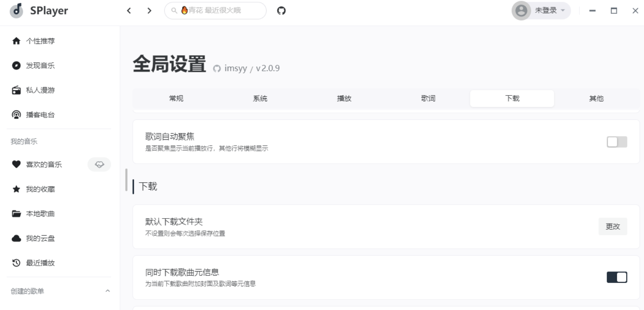Click the folder icon for 本地歌曲
644x310 pixels.
coord(16,213)
